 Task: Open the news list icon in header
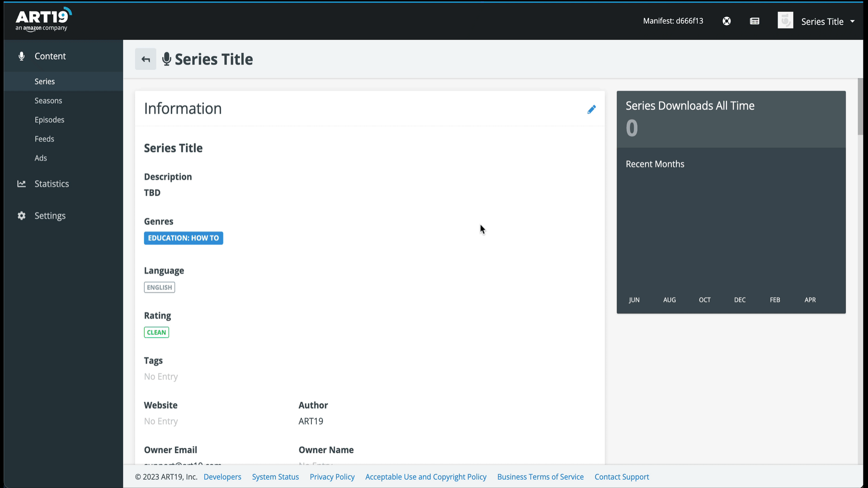coord(755,21)
